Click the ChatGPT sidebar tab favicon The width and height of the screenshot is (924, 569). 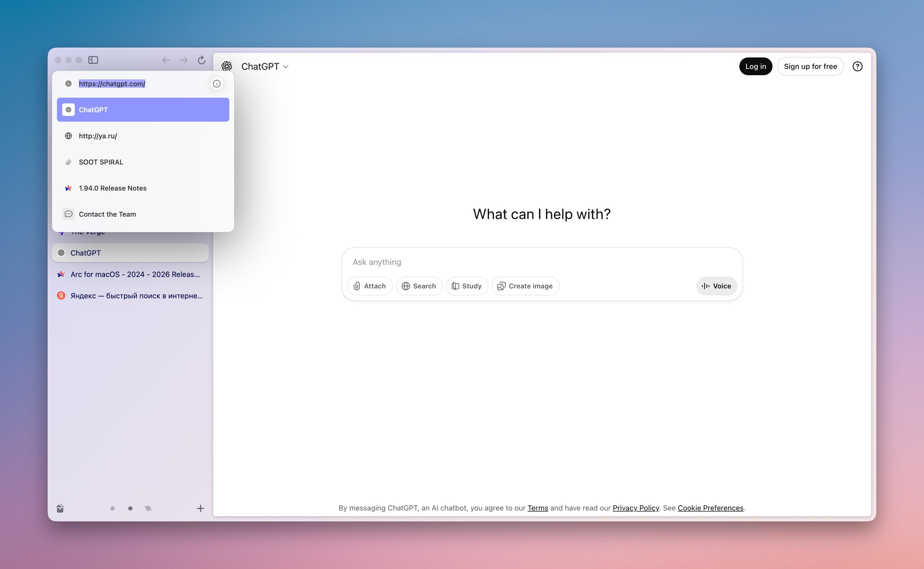(61, 253)
